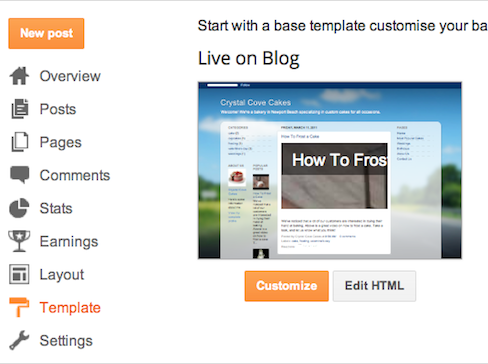Click the Stats pie chart icon
Viewport: 488px width, 364px height.
(19, 208)
